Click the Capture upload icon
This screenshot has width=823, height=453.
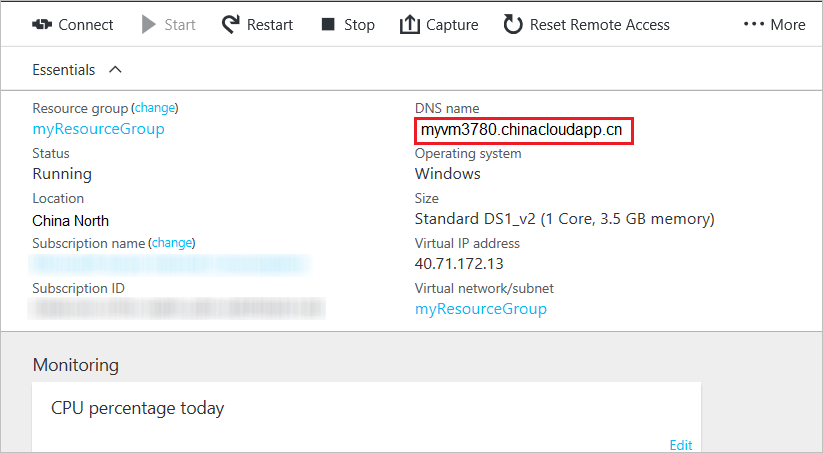[x=409, y=24]
